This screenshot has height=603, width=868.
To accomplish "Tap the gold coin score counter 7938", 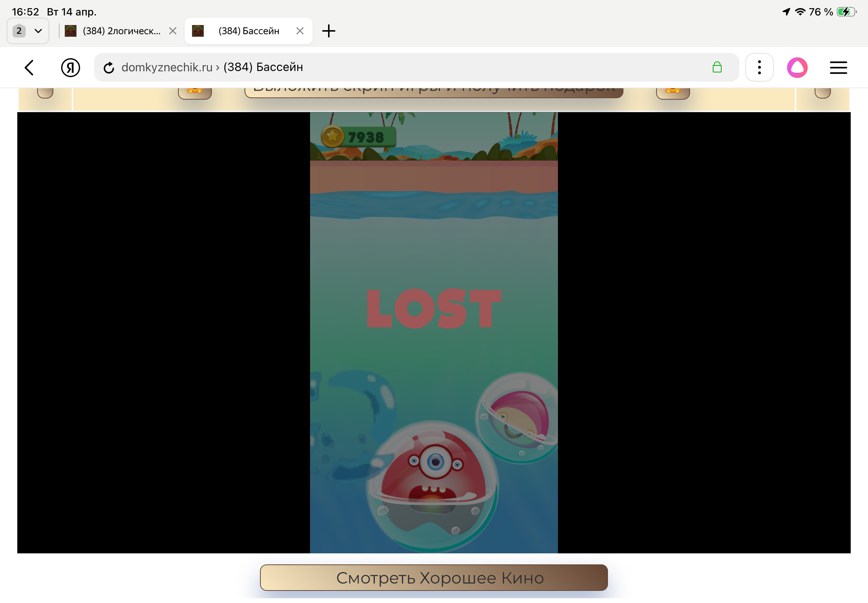I will pyautogui.click(x=358, y=137).
